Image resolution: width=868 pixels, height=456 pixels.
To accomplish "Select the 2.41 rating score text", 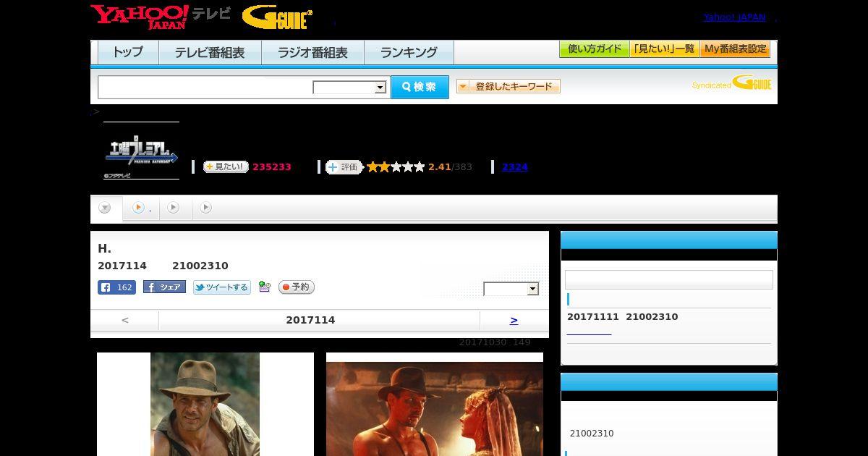I will 439,167.
